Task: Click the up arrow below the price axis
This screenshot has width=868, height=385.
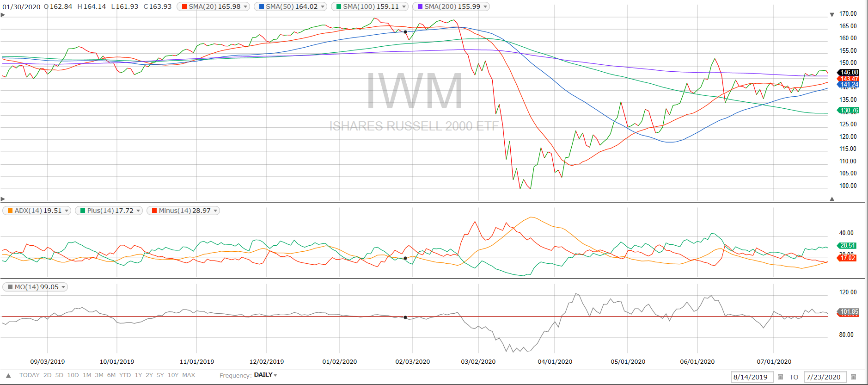Action: pyautogui.click(x=832, y=199)
